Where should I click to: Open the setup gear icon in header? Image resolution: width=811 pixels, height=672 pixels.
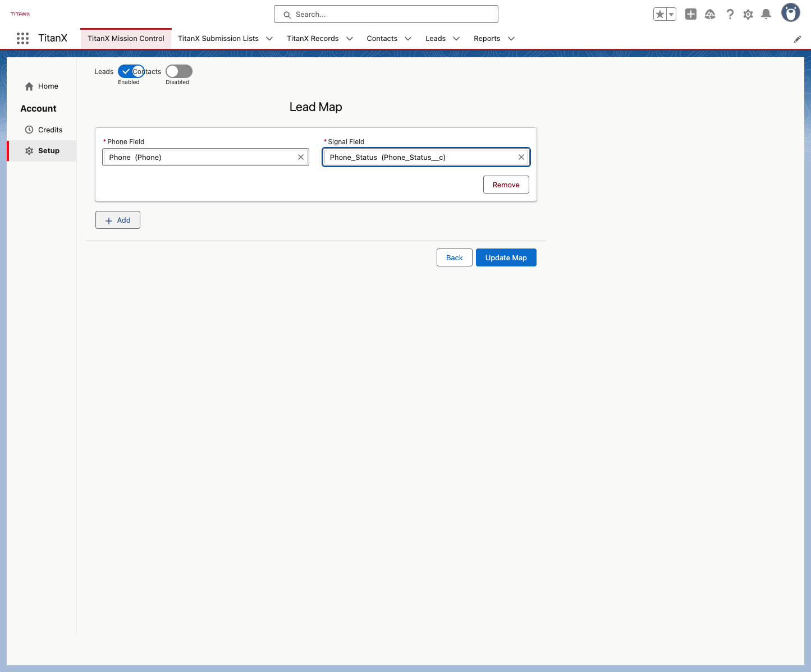click(748, 15)
